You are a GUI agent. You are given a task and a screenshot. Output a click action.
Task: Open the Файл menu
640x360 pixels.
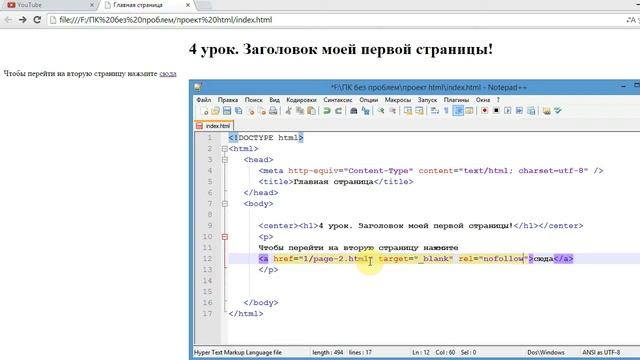(x=204, y=100)
